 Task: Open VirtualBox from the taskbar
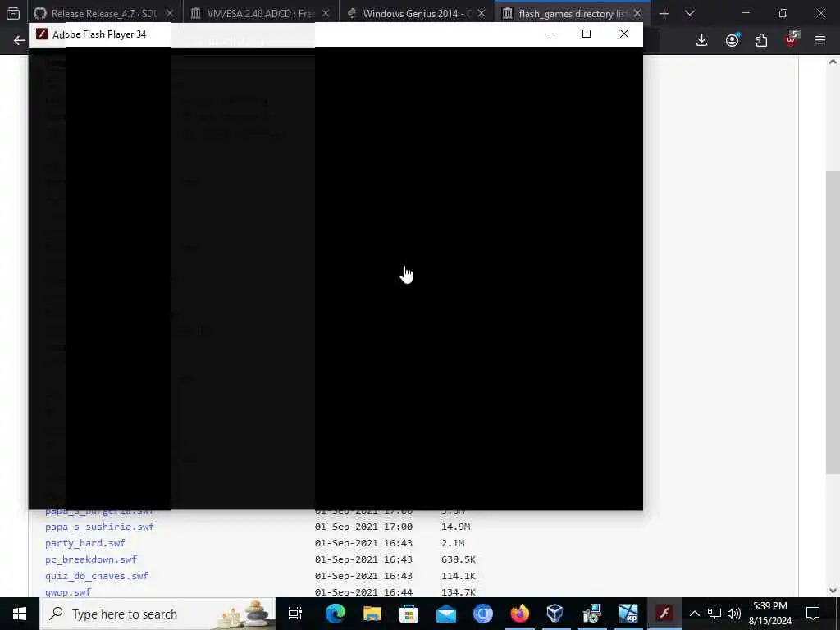[555, 614]
